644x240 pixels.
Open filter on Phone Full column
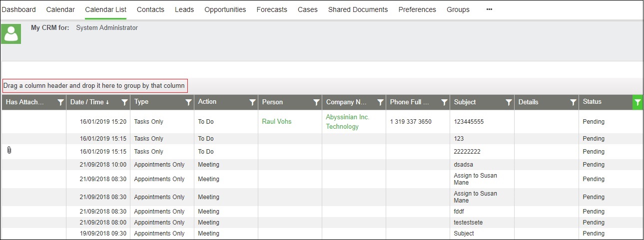click(x=444, y=102)
